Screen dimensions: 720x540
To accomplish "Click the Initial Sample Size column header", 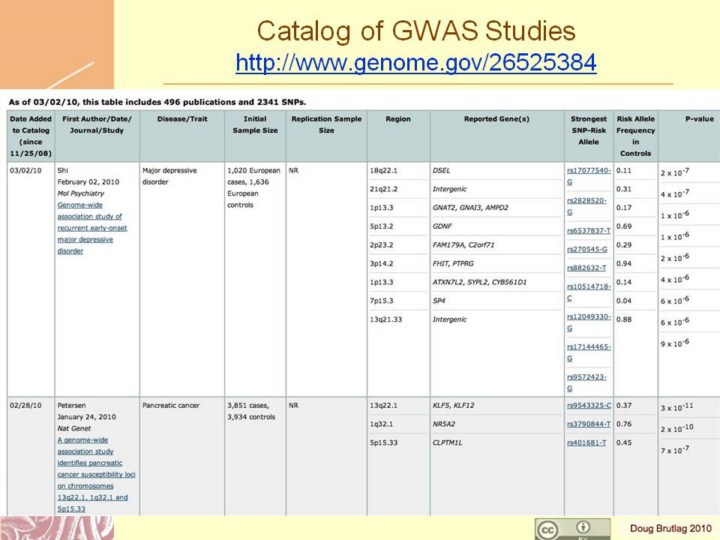I will click(x=253, y=124).
